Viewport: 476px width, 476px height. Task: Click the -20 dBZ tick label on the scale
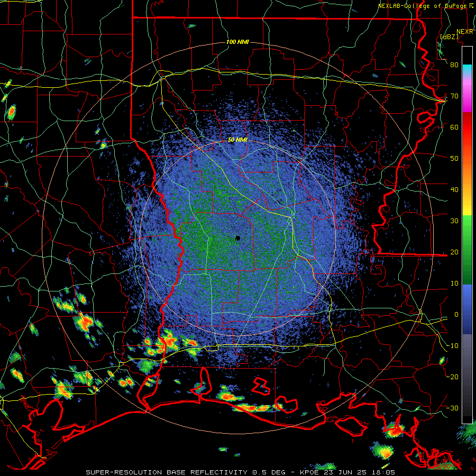(452, 377)
